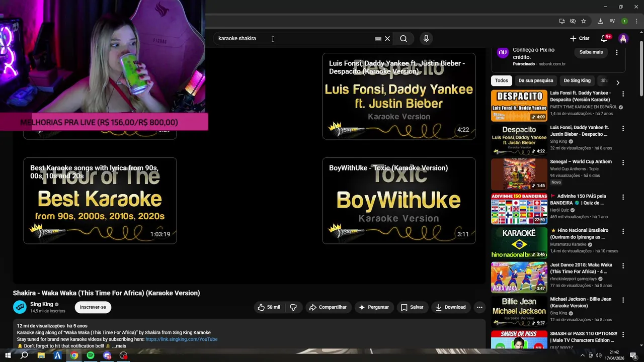Open Chrome media controls icon
The width and height of the screenshot is (644, 362).
612,21
